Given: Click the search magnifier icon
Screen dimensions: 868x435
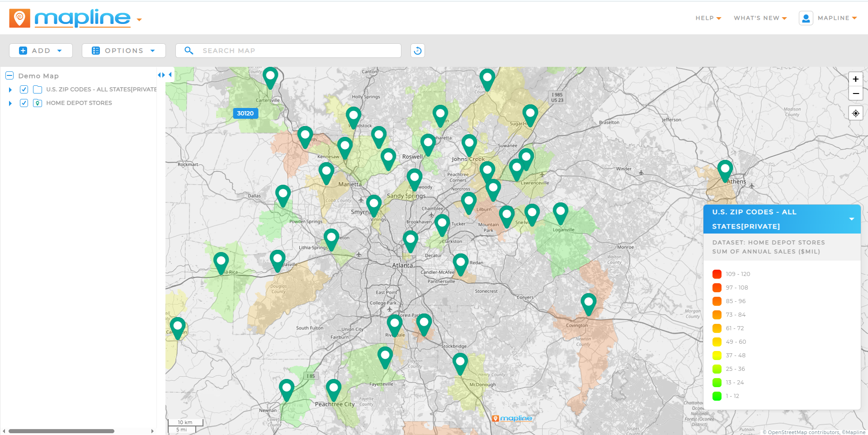Looking at the screenshot, I should point(189,51).
